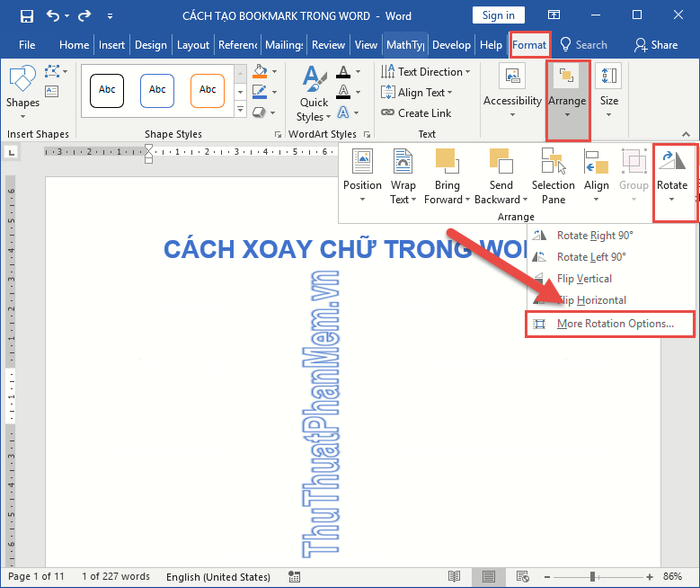Open Accessibility alt text button
The height and width of the screenshot is (588, 700).
click(512, 92)
